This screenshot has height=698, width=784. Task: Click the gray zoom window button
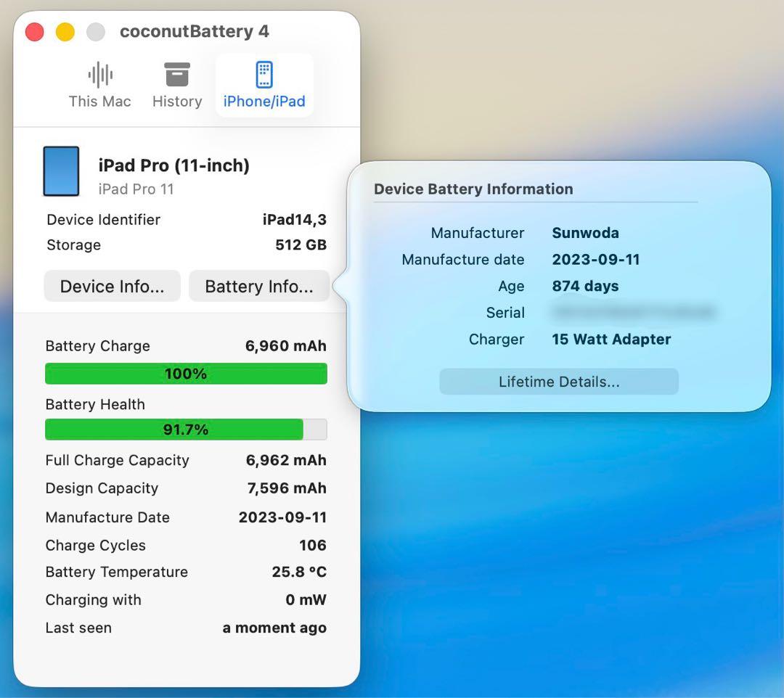(x=96, y=32)
